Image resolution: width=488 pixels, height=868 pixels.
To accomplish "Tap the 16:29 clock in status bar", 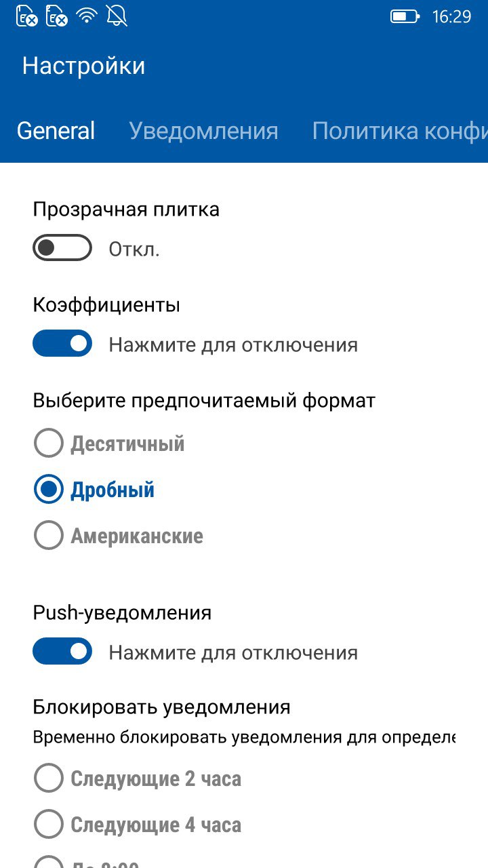I will [451, 16].
